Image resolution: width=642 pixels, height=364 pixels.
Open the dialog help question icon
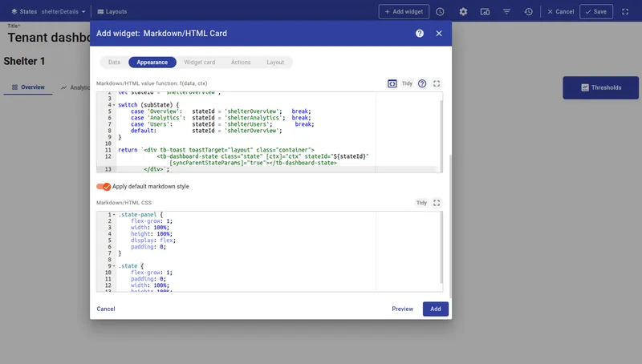[419, 34]
